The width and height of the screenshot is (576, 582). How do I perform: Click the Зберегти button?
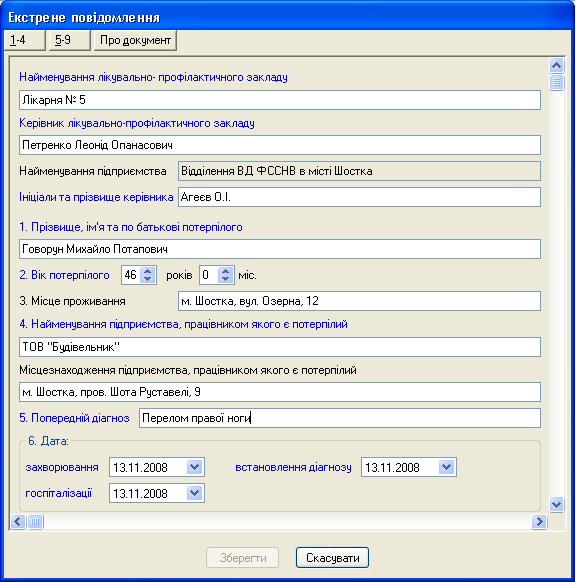(243, 558)
